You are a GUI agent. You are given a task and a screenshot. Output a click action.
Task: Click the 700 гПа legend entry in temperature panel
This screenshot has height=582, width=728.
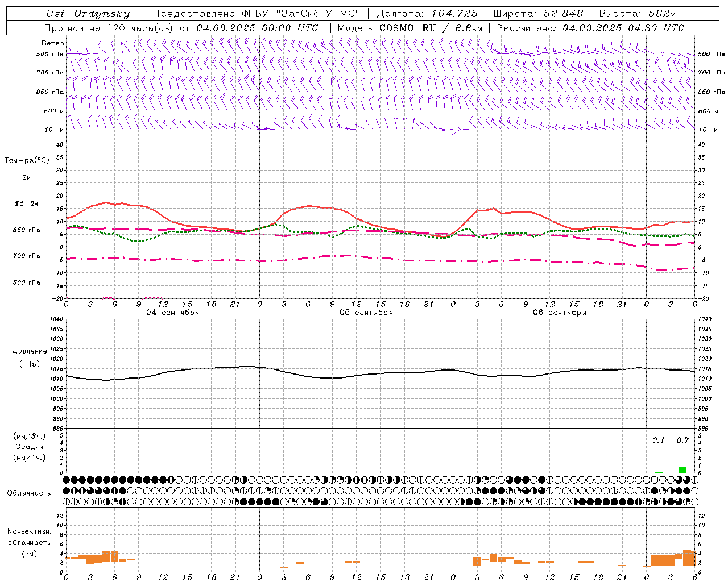(x=27, y=256)
